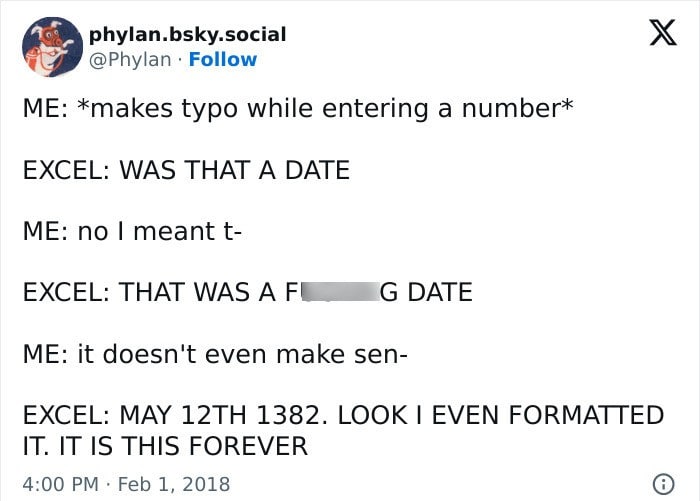Open Phylan's profile avatar picture
The image size is (700, 501).
[52, 47]
